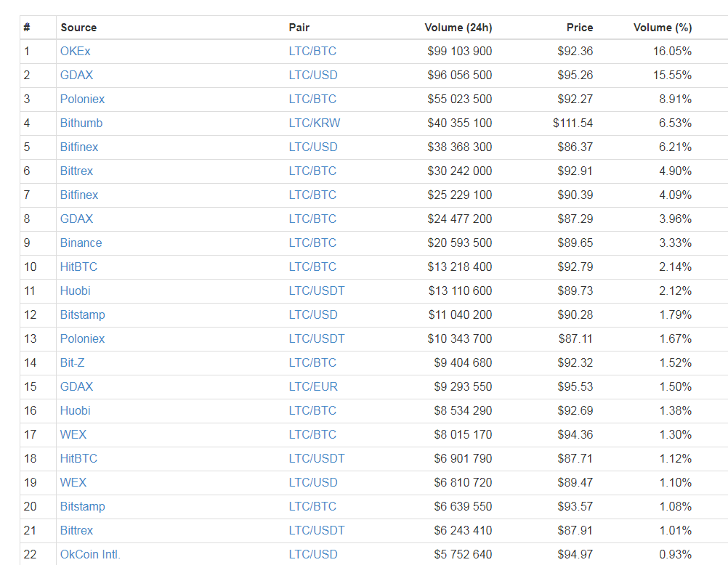Sort by the Pair column header
The image size is (728, 565).
click(x=299, y=28)
